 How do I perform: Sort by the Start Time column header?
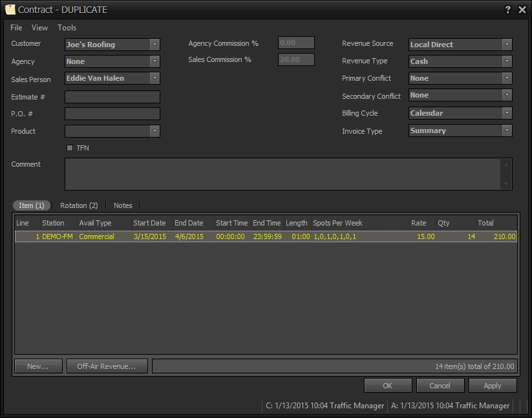(x=233, y=223)
